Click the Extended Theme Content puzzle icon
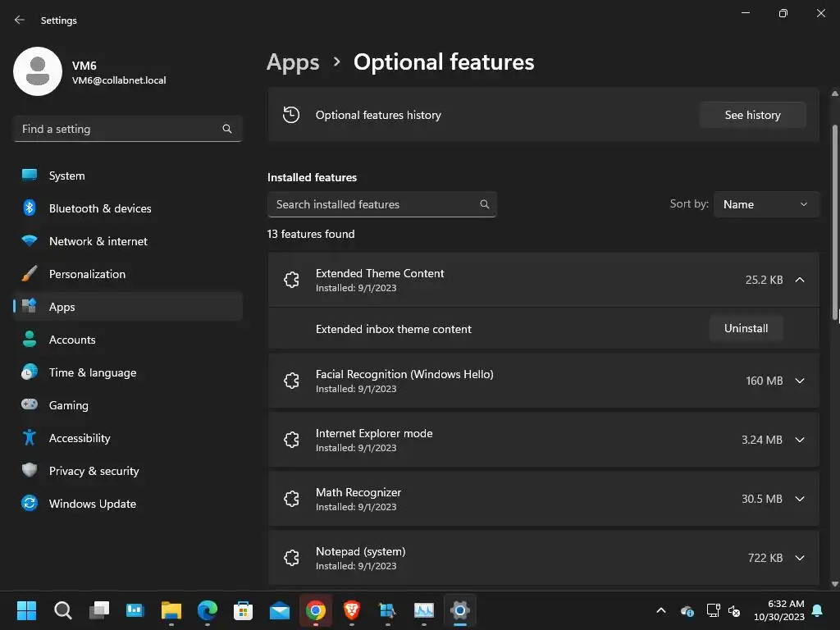Screen dimensions: 840x630 tap(291, 280)
